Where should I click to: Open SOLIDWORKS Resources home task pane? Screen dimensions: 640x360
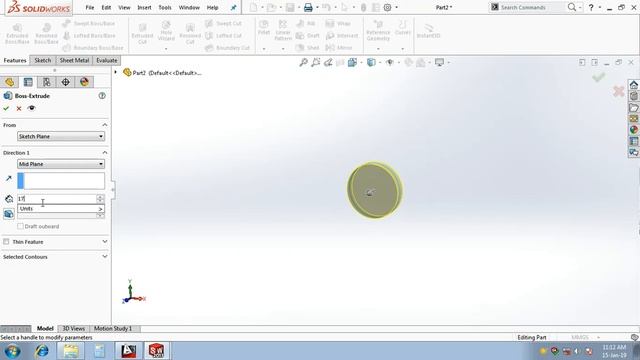(x=633, y=85)
